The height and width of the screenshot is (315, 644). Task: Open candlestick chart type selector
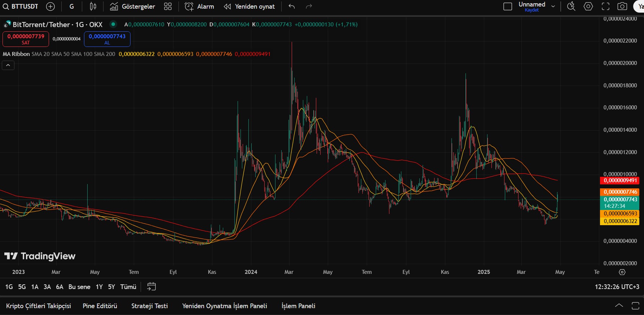point(93,6)
